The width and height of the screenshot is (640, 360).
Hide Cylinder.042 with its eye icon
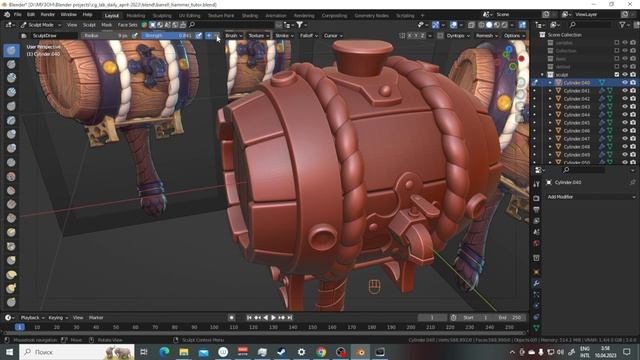click(x=625, y=99)
